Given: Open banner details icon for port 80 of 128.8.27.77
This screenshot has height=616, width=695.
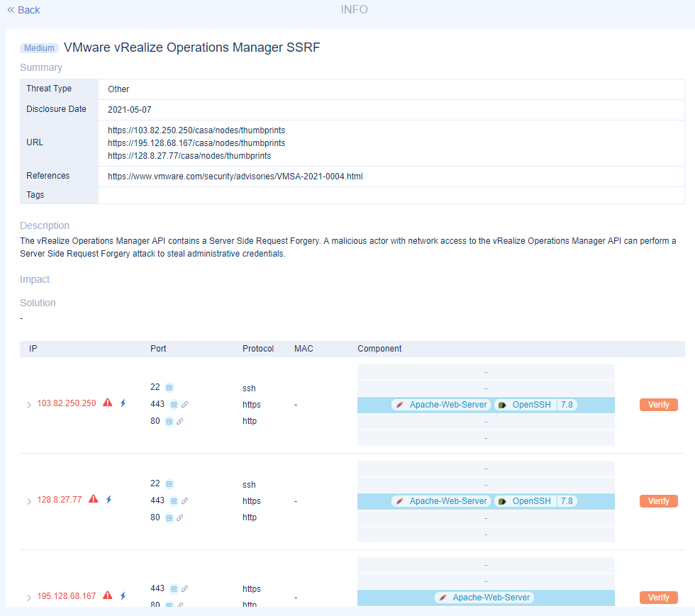Looking at the screenshot, I should (169, 517).
